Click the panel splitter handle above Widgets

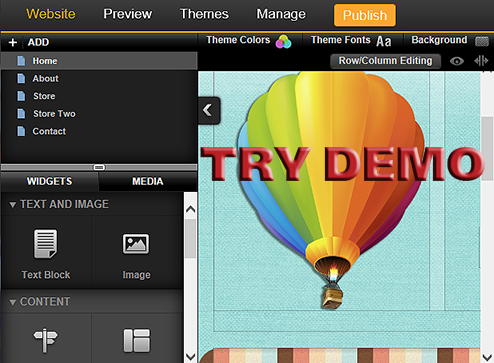tap(99, 167)
